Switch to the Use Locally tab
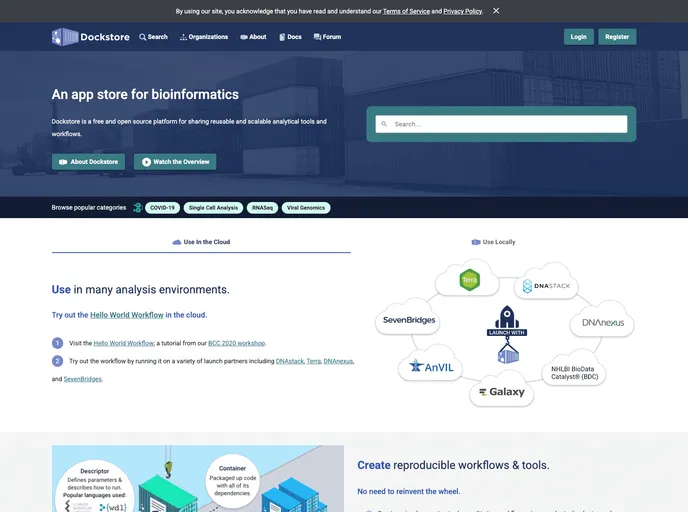This screenshot has width=688, height=512. [x=493, y=242]
